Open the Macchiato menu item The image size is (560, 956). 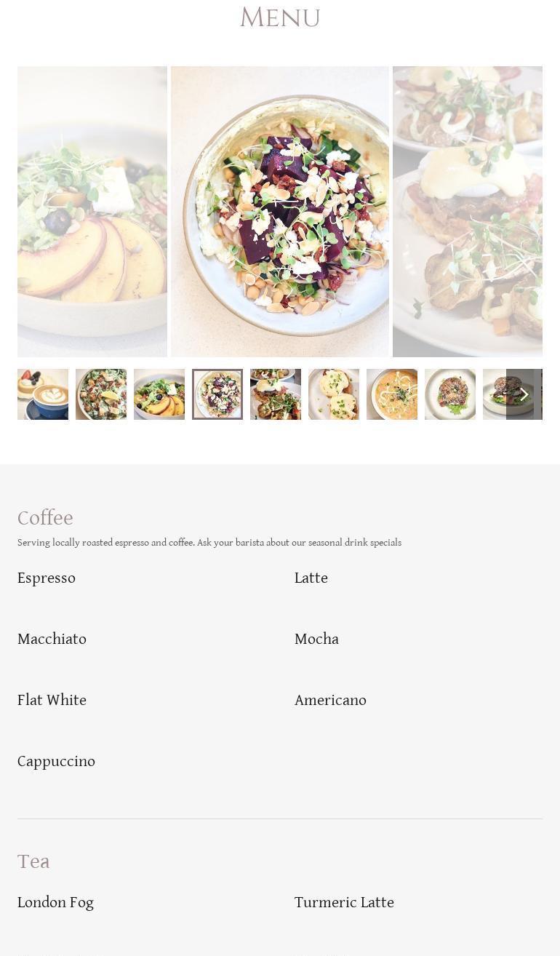52,640
